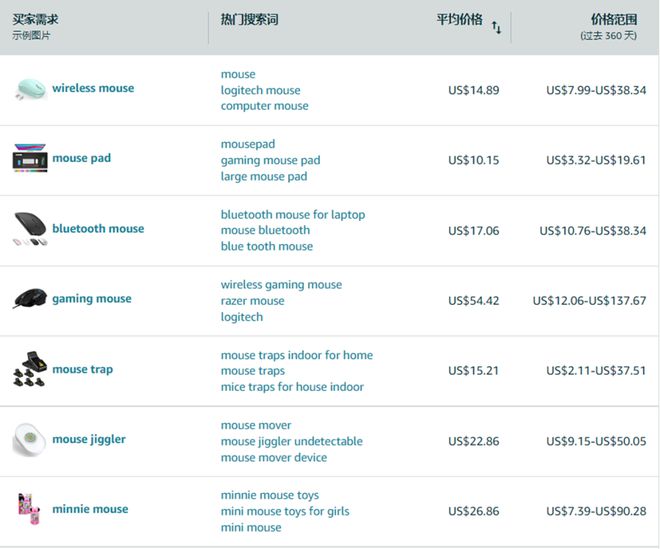
Task: Click the 平均价格 column header
Action: point(459,20)
